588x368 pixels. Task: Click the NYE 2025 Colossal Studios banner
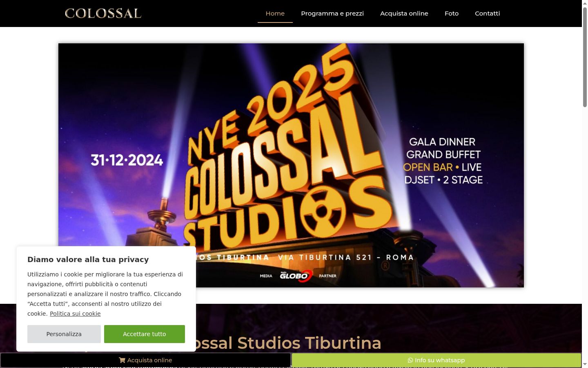(291, 165)
